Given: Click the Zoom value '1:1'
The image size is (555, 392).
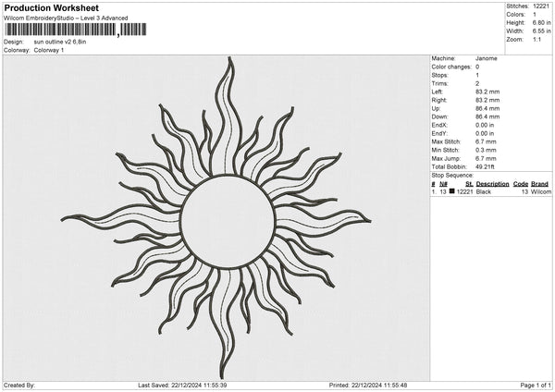Looking at the screenshot, I should click(536, 40).
